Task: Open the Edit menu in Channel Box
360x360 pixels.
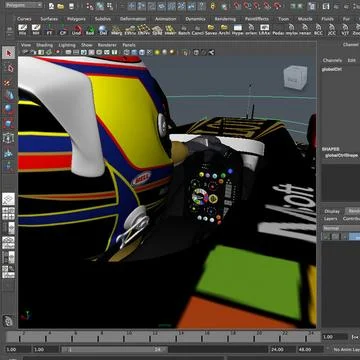Action: point(351,60)
